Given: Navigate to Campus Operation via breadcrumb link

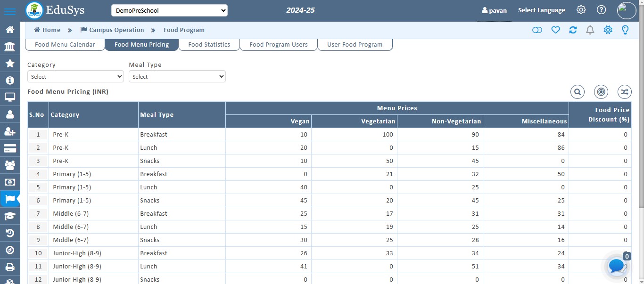Looking at the screenshot, I should [116, 30].
